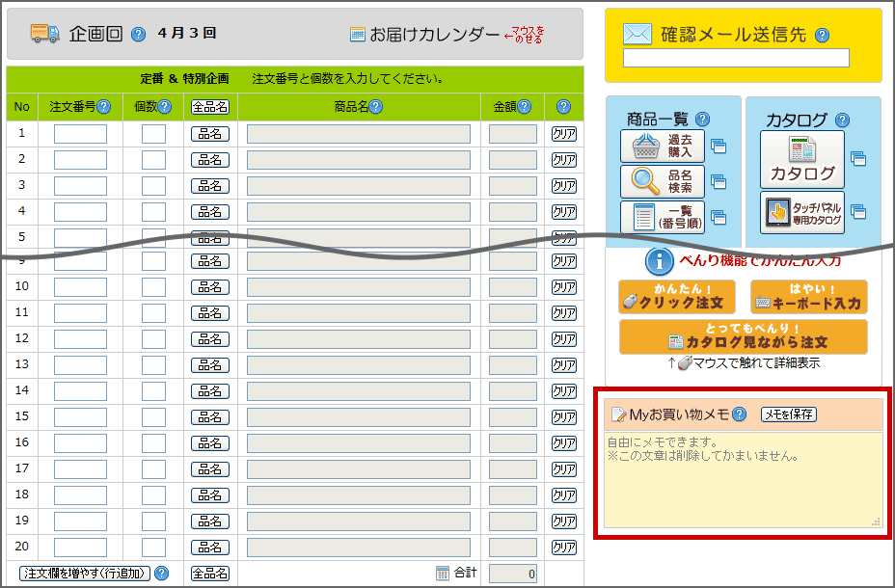
Task: Click 注文欄を増やす(行追加) button
Action: (x=85, y=574)
